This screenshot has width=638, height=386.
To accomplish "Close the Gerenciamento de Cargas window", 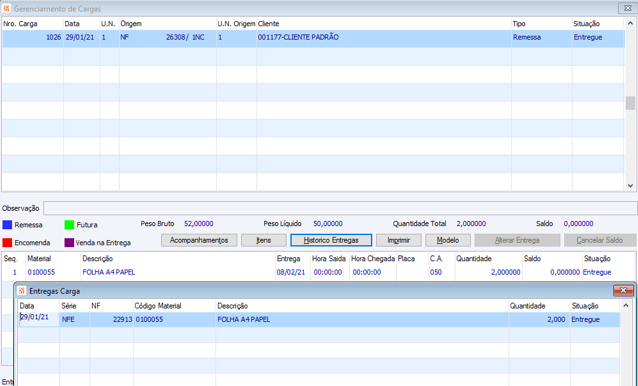I will pos(628,8).
